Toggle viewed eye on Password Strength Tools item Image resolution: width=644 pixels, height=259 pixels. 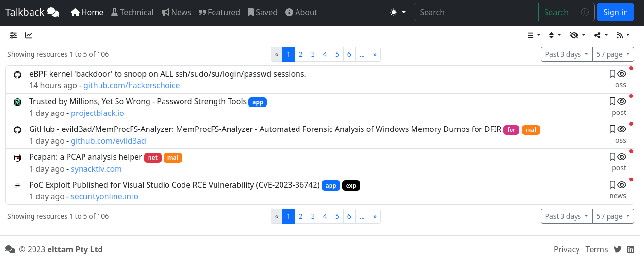622,101
